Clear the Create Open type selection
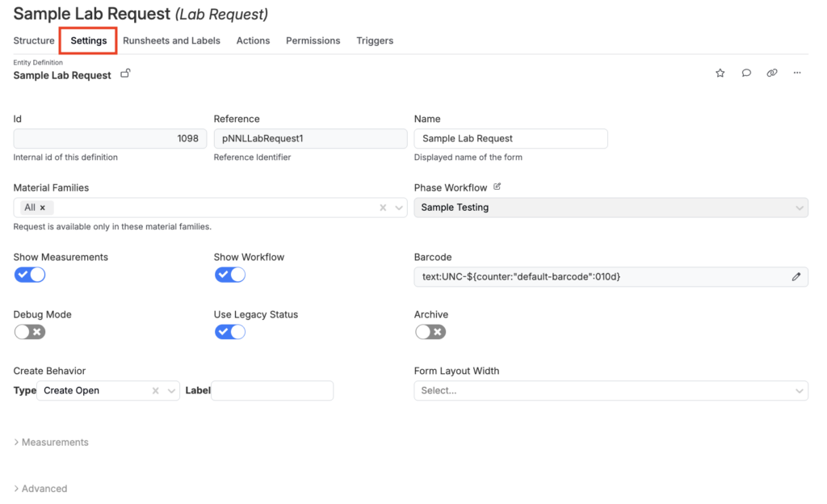This screenshot has height=504, width=827. pos(155,391)
